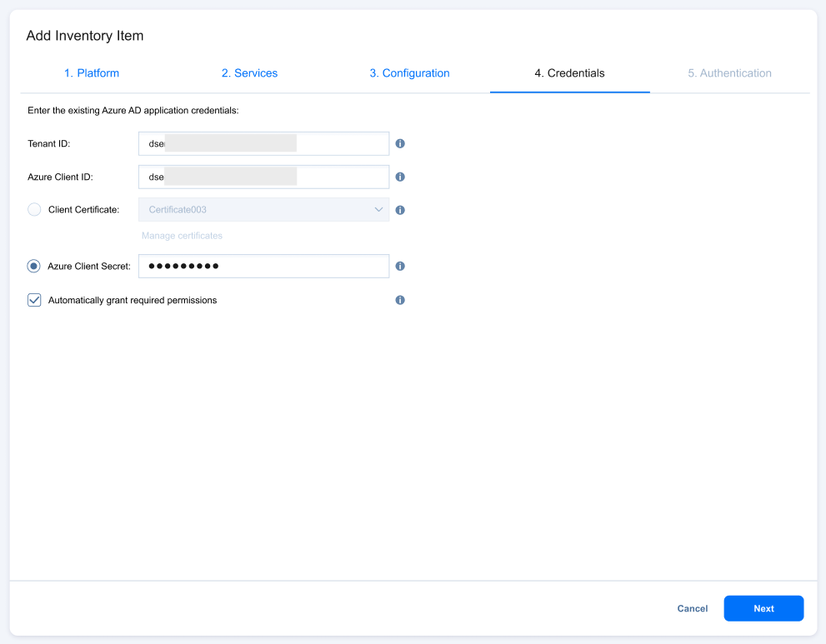Image resolution: width=826 pixels, height=644 pixels.
Task: Uncheck Automatically grant required permissions
Action: click(x=34, y=300)
